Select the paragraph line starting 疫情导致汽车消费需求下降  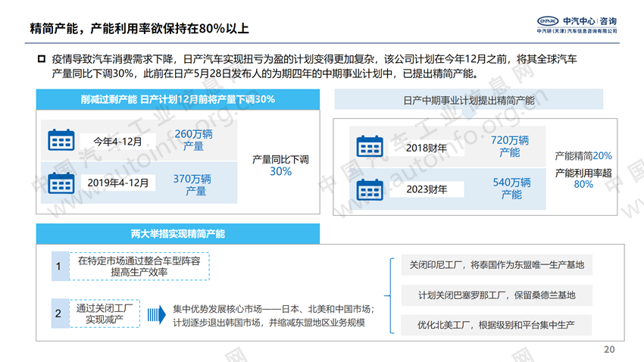pyautogui.click(x=314, y=59)
